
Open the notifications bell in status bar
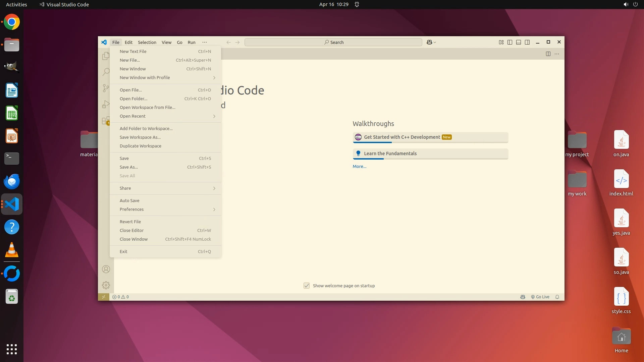(557, 297)
